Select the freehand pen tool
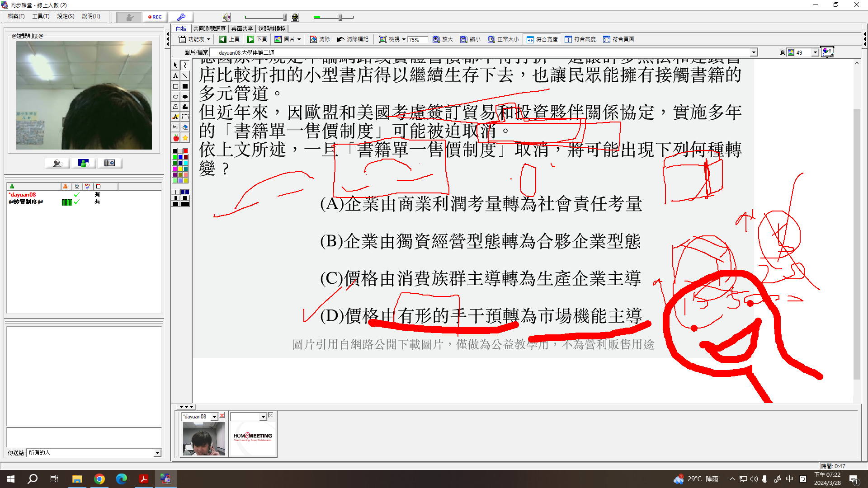This screenshot has height=488, width=868. 185,65
